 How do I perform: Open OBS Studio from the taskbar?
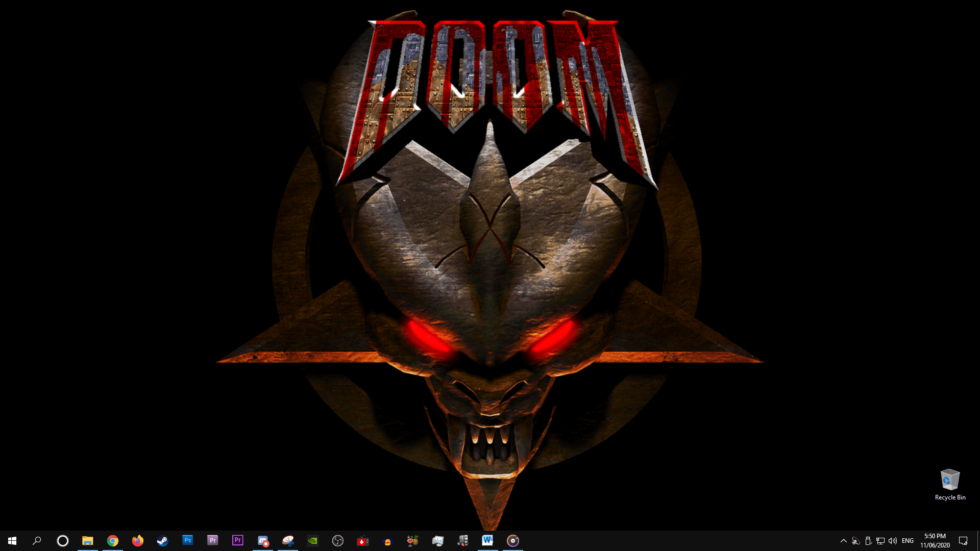click(338, 540)
